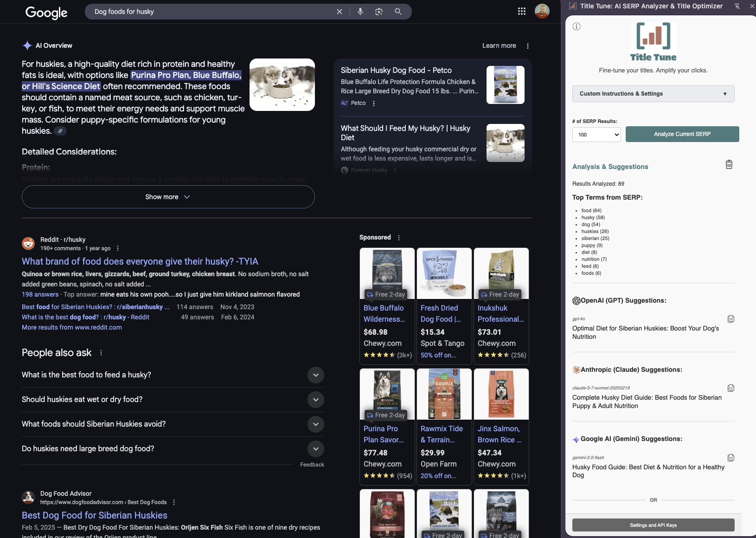Open Siberian Husky Dog Food Petco card

click(432, 86)
